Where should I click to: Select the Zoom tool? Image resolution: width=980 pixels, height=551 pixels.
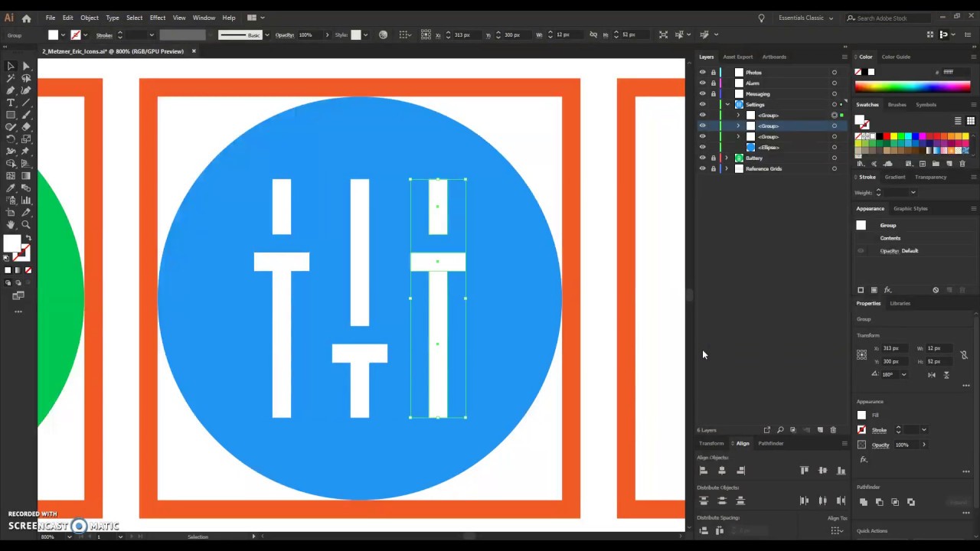pos(26,225)
